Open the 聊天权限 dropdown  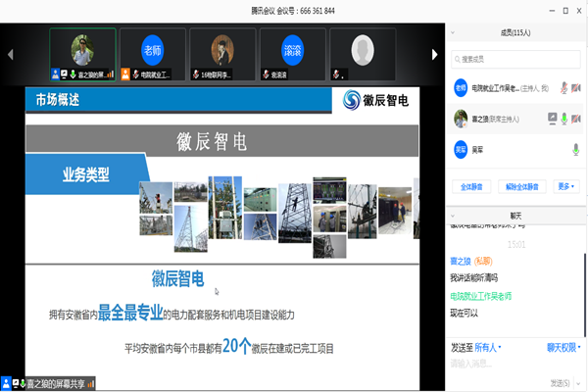pyautogui.click(x=563, y=347)
